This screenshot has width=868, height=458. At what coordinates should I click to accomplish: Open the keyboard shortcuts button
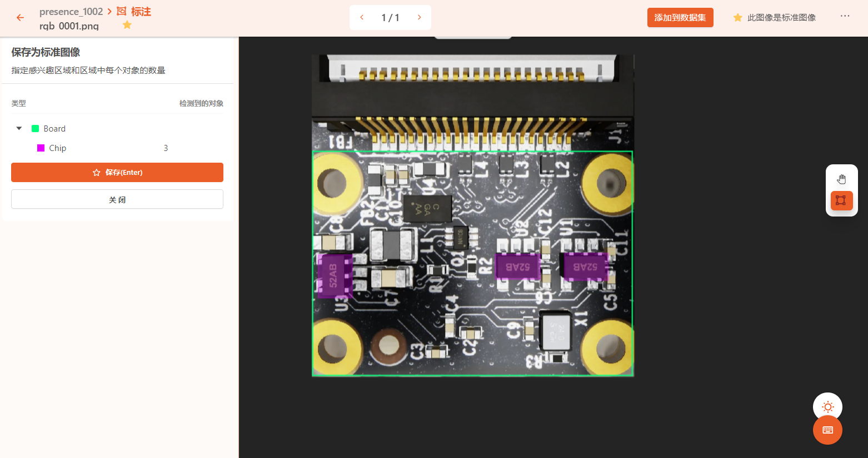[x=827, y=430]
